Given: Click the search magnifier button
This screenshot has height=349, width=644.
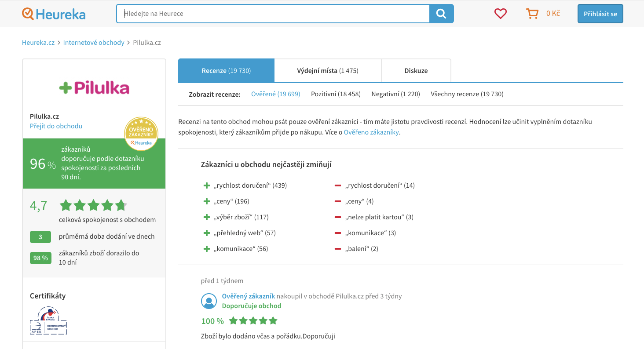Looking at the screenshot, I should click(x=441, y=14).
